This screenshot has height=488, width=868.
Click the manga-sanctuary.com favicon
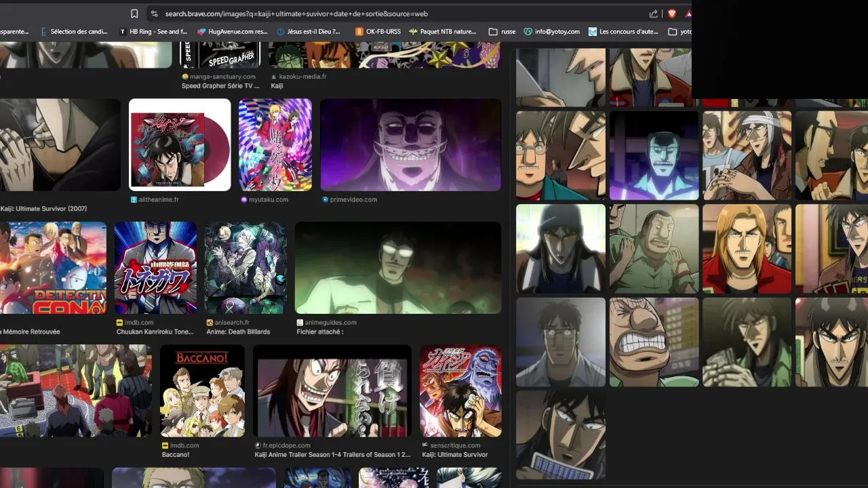pyautogui.click(x=184, y=77)
